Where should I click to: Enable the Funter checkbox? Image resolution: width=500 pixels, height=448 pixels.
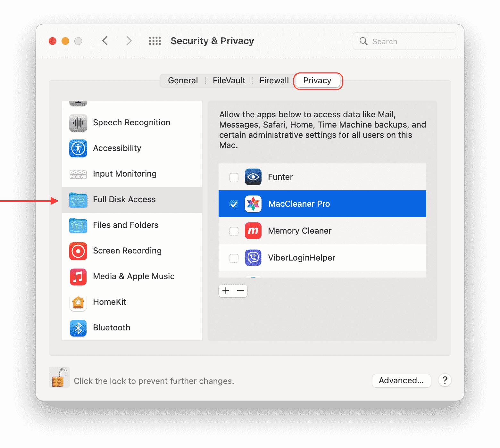234,177
